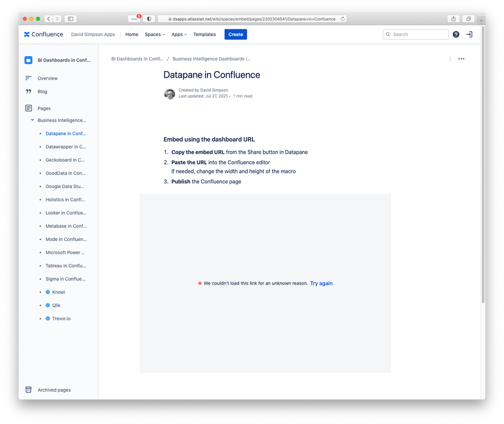Select Sigma in Conflue... page
504x424 pixels.
click(65, 279)
